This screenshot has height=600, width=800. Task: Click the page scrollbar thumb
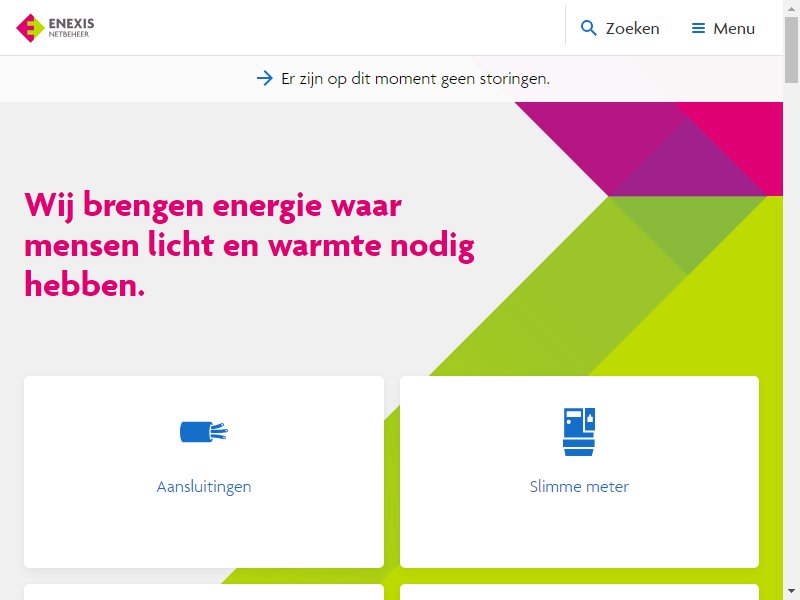(791, 49)
